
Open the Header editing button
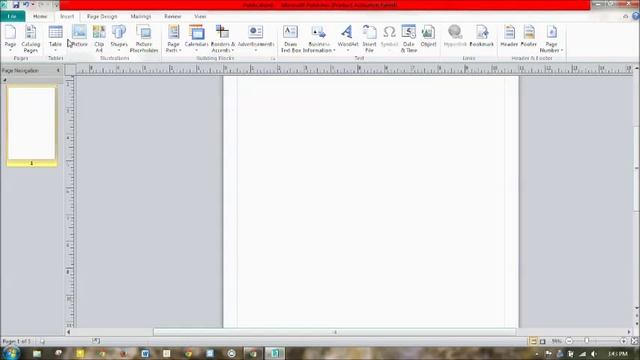coord(509,36)
